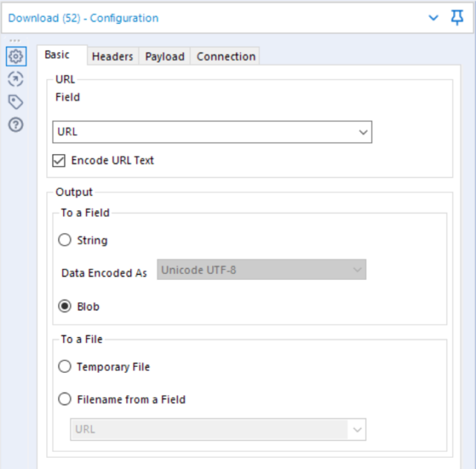Open the Connection tab
The image size is (476, 469).
click(225, 57)
